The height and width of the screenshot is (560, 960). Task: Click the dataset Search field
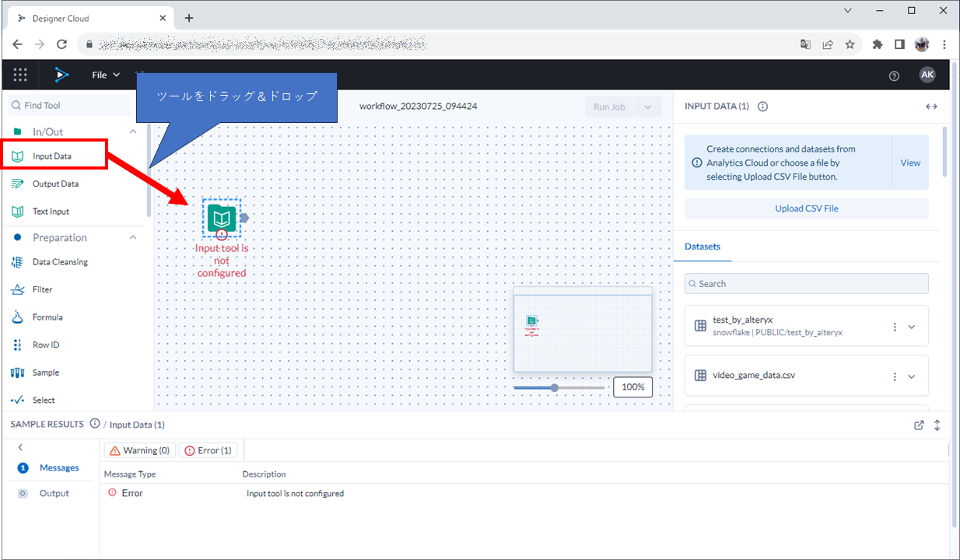[806, 284]
